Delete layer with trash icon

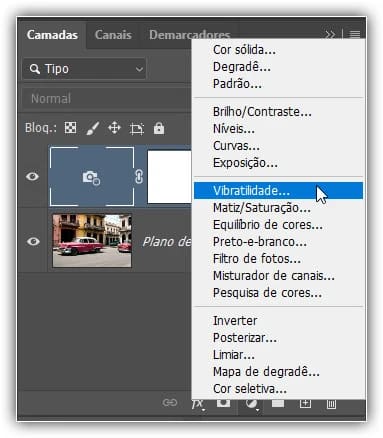pyautogui.click(x=331, y=404)
